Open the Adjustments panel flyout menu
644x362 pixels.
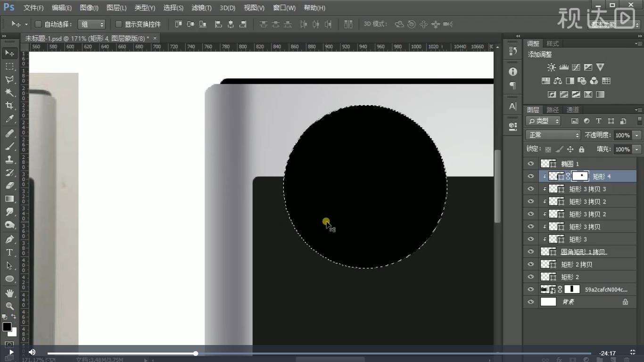click(639, 43)
